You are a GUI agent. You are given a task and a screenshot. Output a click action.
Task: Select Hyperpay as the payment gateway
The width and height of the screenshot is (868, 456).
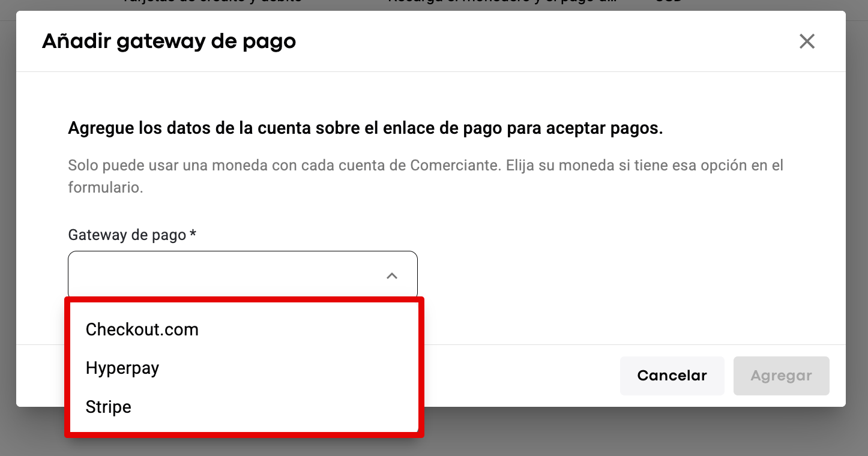click(x=244, y=368)
